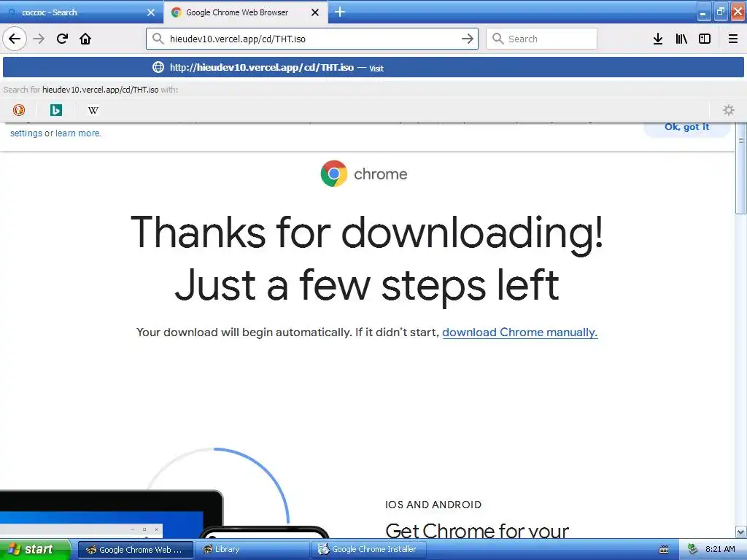Open the hamburger application menu
The width and height of the screenshot is (747, 560).
pos(733,39)
